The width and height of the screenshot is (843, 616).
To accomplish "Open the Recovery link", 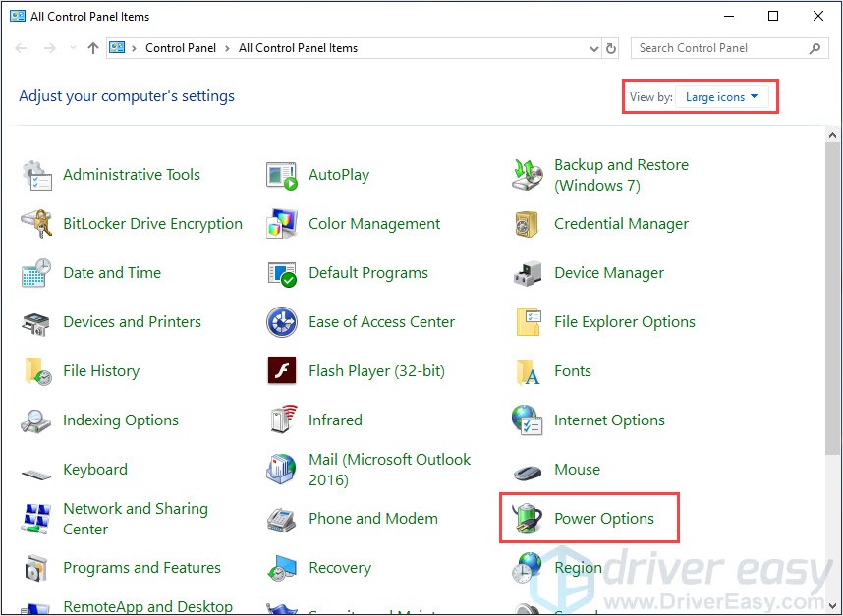I will [340, 568].
